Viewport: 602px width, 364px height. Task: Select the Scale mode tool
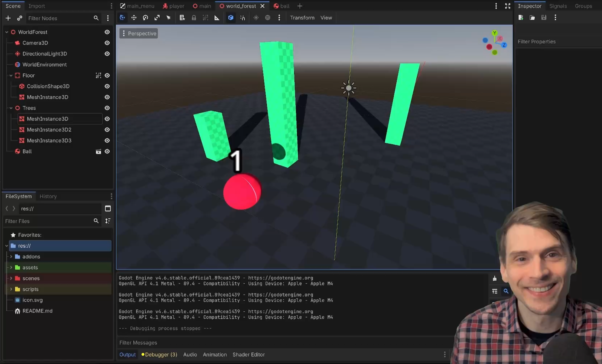(157, 18)
